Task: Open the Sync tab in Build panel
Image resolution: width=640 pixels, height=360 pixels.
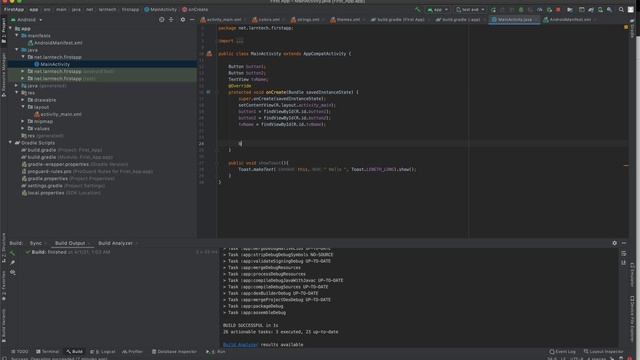Action: tap(36, 243)
